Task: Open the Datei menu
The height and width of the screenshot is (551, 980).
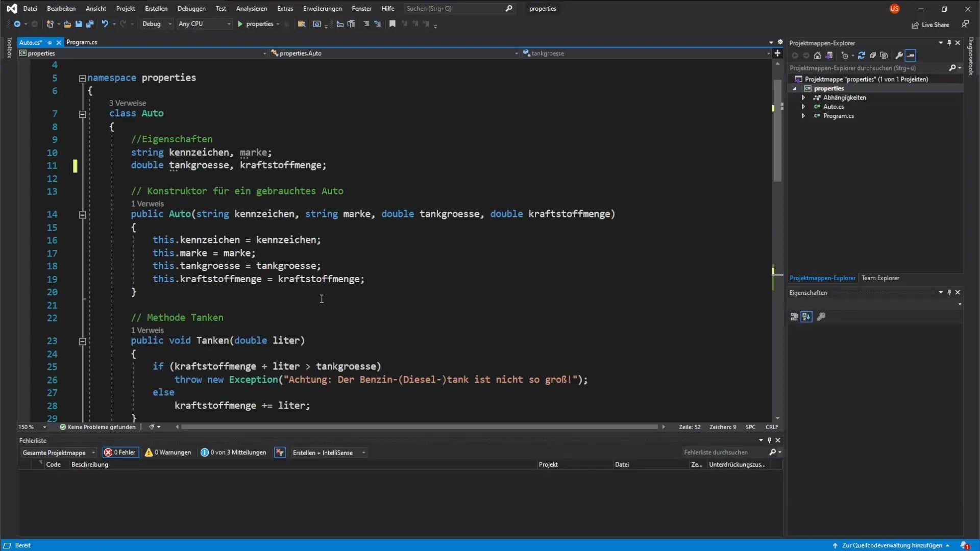Action: pyautogui.click(x=30, y=9)
